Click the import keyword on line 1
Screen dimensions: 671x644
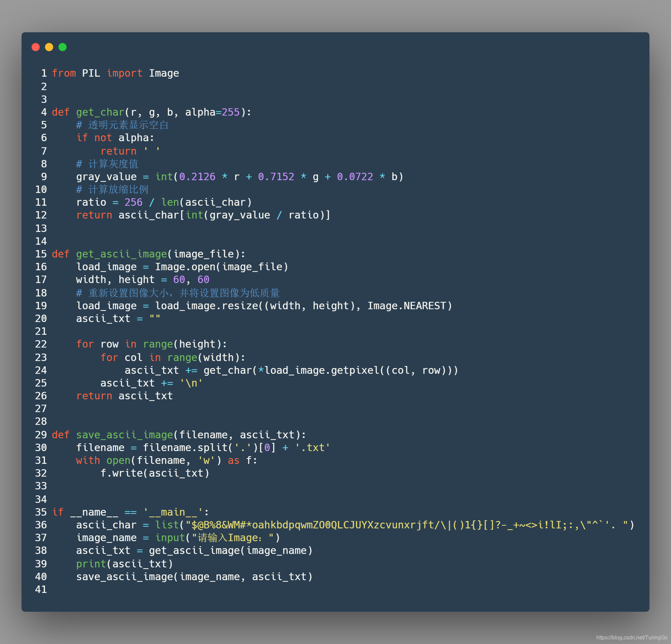[x=124, y=73]
